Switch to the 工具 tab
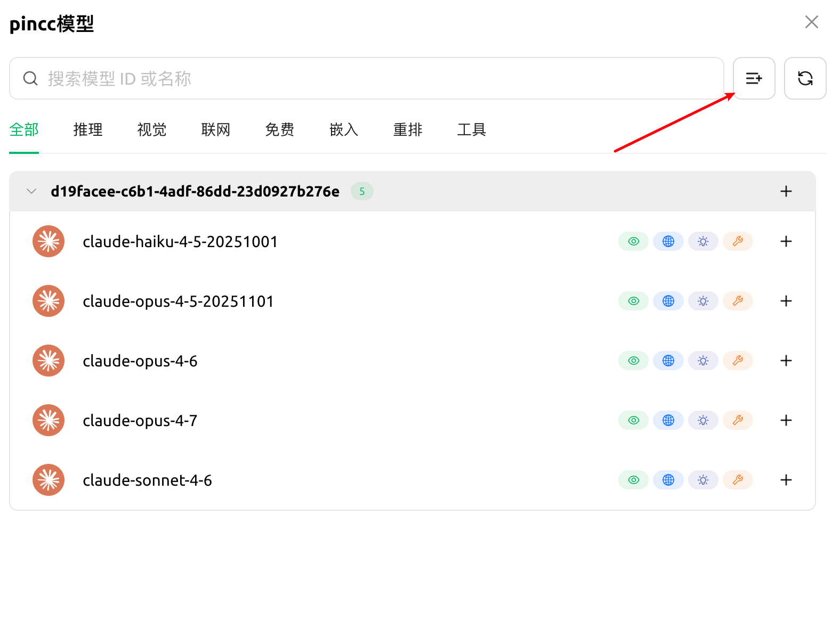Screen dimensions: 840x621 click(472, 129)
